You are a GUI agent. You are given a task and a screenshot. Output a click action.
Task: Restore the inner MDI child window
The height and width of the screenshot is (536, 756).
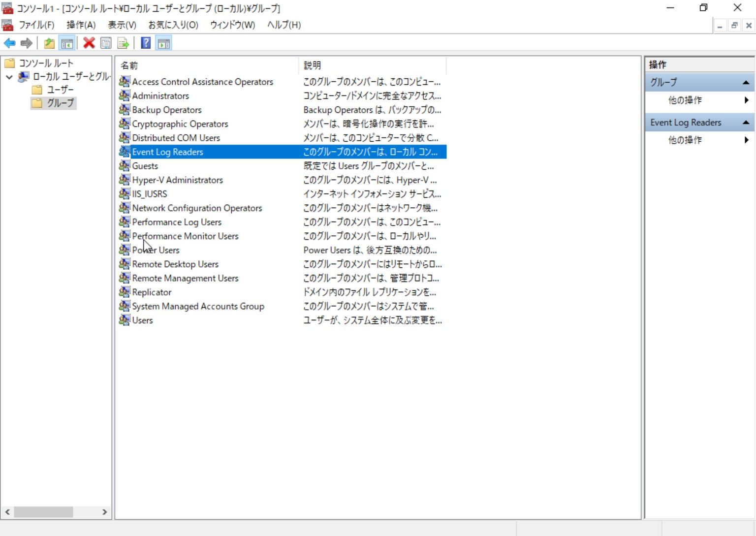tap(734, 26)
